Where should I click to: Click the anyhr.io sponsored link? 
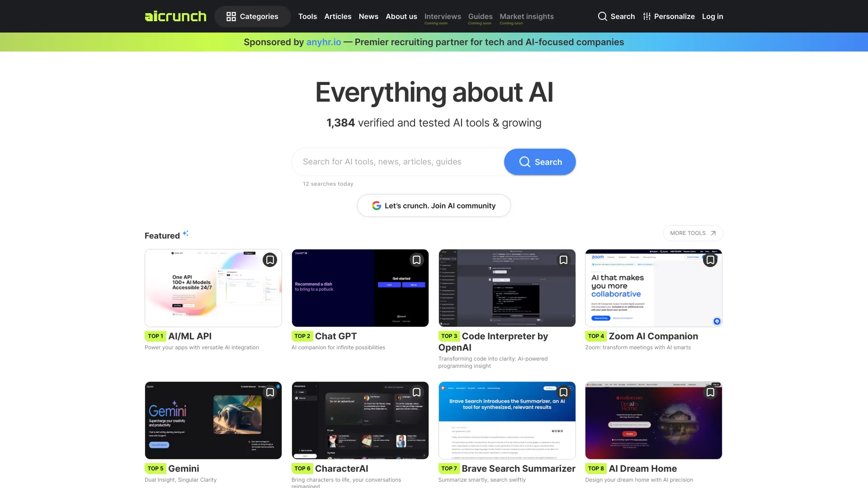coord(323,42)
